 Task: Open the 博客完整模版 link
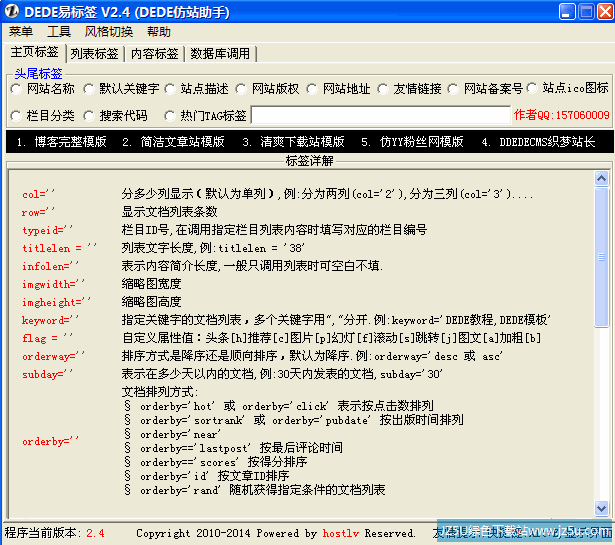[62, 142]
